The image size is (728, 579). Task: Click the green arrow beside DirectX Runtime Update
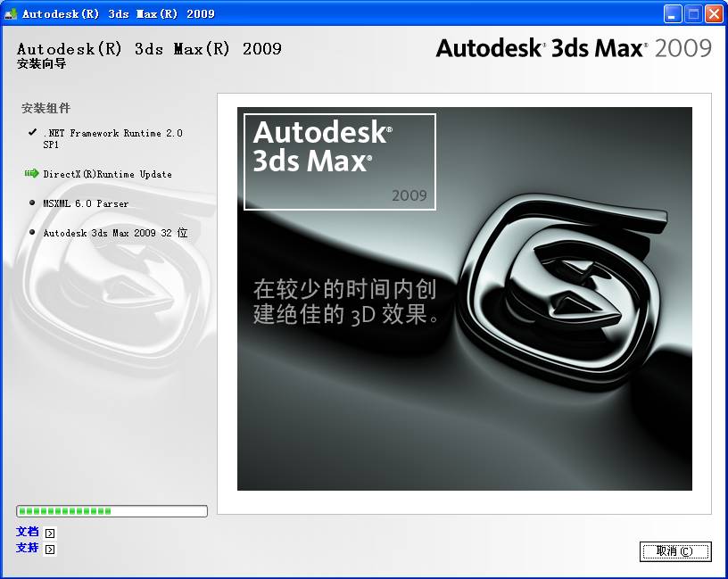point(31,173)
